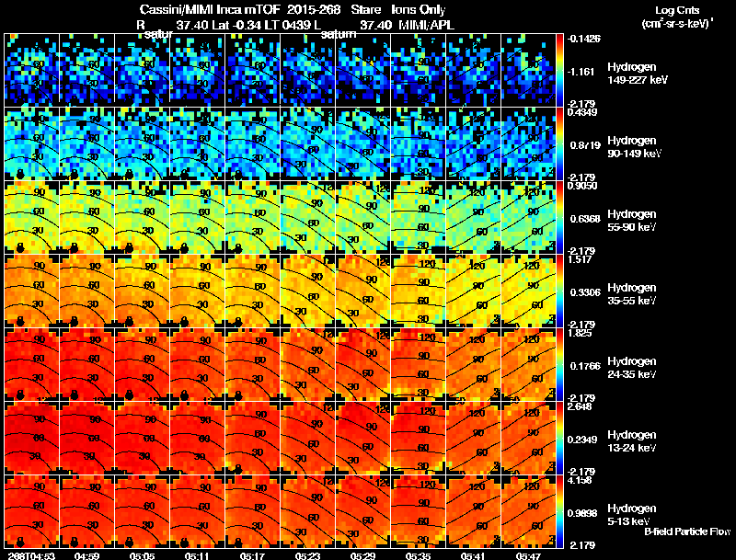Image resolution: width=736 pixels, height=560 pixels.
Task: Select the 05:23 time label
Action: pyautogui.click(x=307, y=555)
